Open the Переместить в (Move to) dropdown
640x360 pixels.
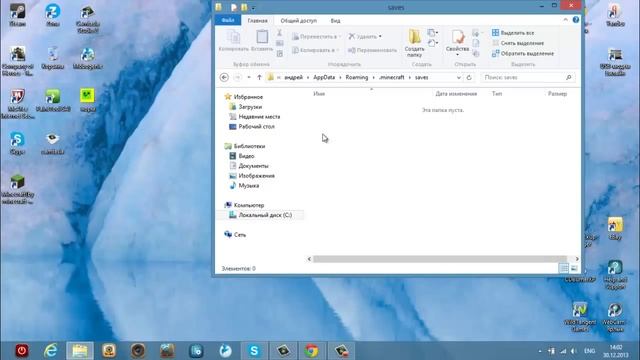point(316,37)
